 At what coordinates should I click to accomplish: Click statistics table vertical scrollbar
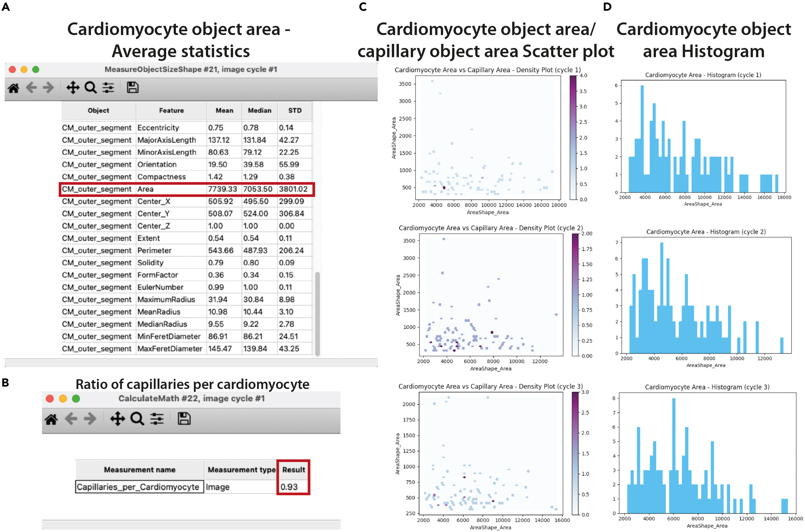317,314
